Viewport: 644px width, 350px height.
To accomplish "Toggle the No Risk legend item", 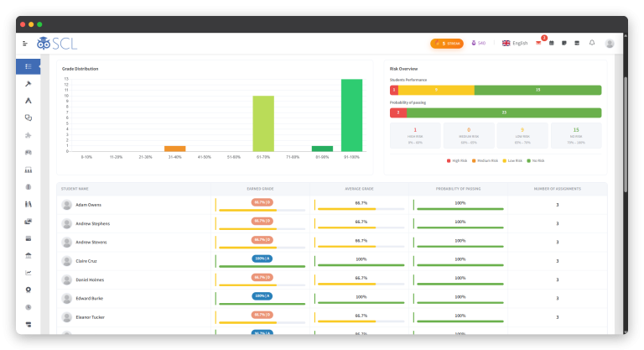I will 536,161.
